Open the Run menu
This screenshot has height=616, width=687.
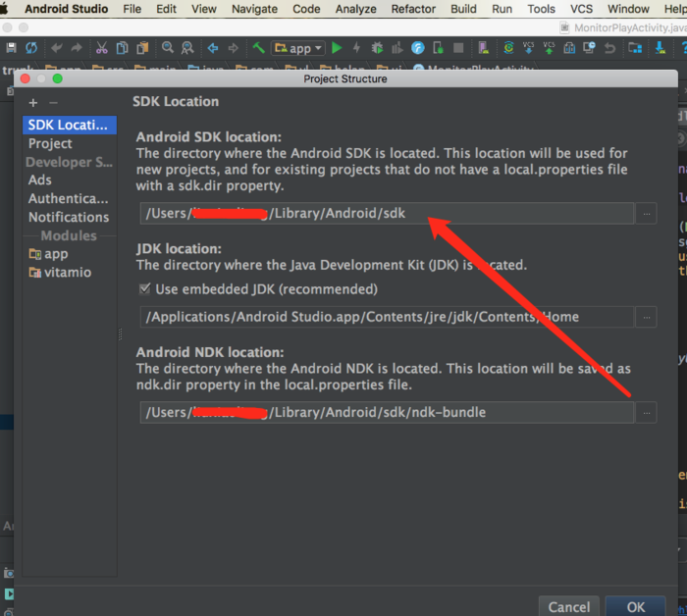coord(502,9)
